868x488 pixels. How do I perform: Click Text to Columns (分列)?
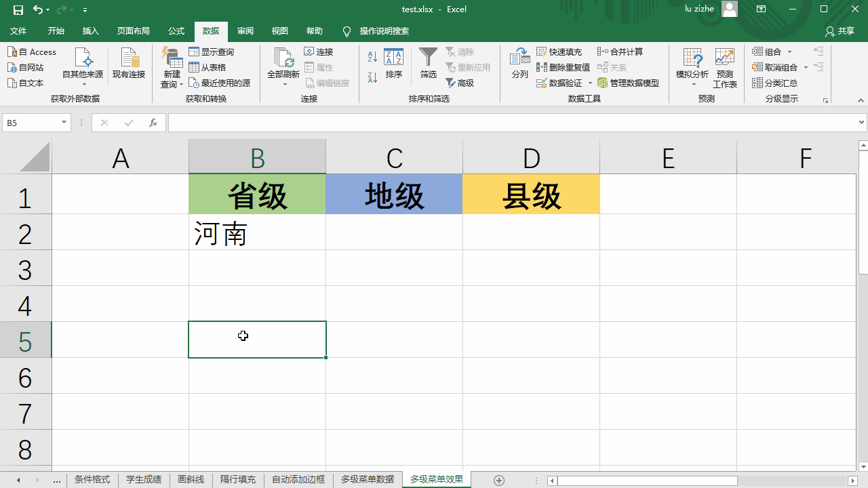pos(520,64)
